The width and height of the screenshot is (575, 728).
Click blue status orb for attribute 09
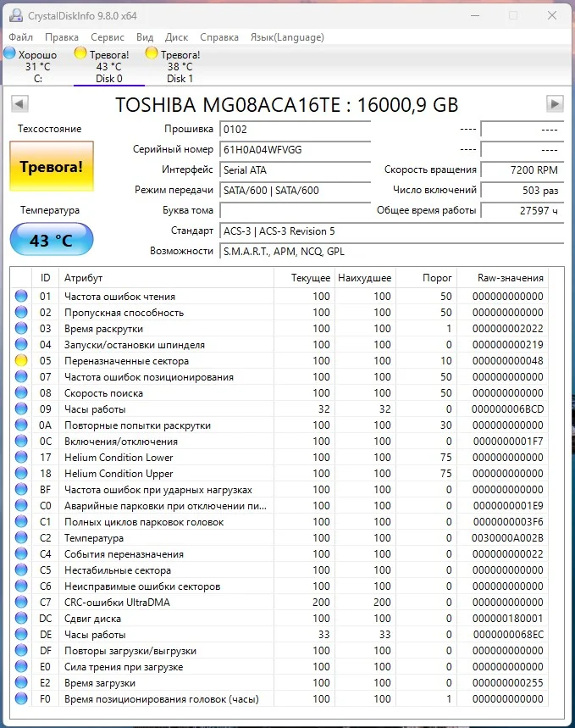pyautogui.click(x=21, y=408)
